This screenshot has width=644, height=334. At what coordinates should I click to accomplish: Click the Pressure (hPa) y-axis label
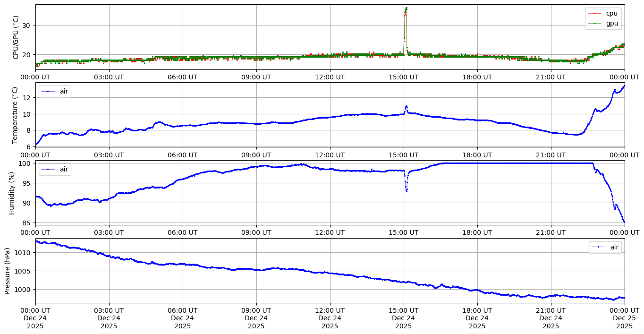pos(8,271)
